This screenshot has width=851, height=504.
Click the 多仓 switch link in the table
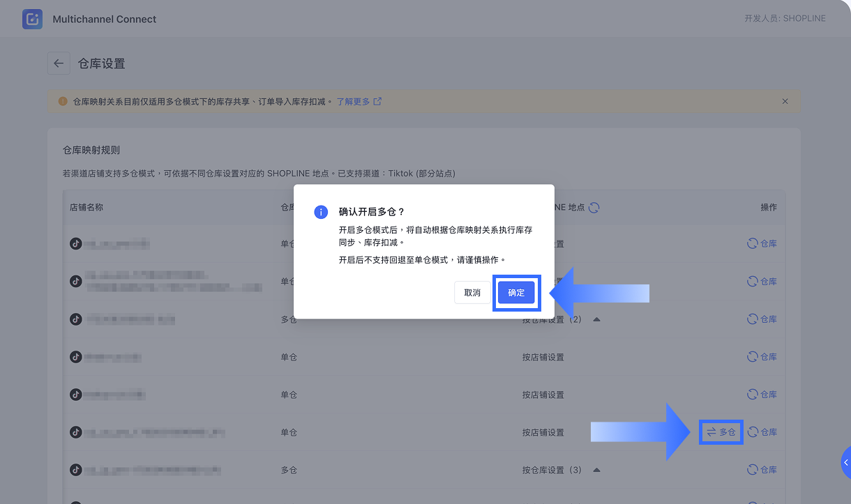[x=721, y=432]
